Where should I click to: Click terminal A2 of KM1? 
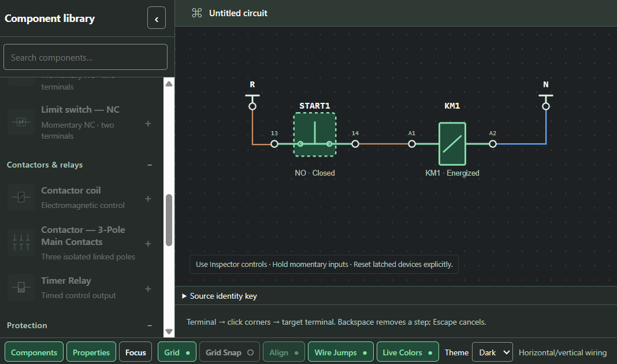tap(493, 144)
